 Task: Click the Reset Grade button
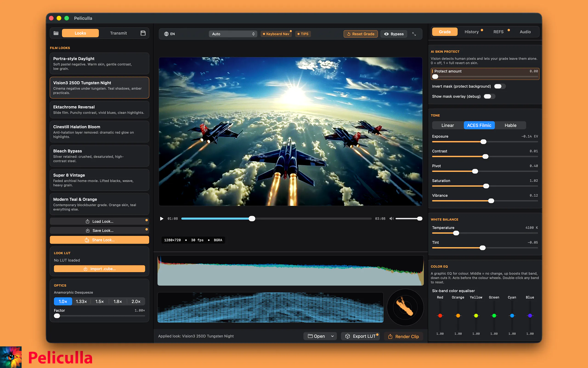point(361,34)
